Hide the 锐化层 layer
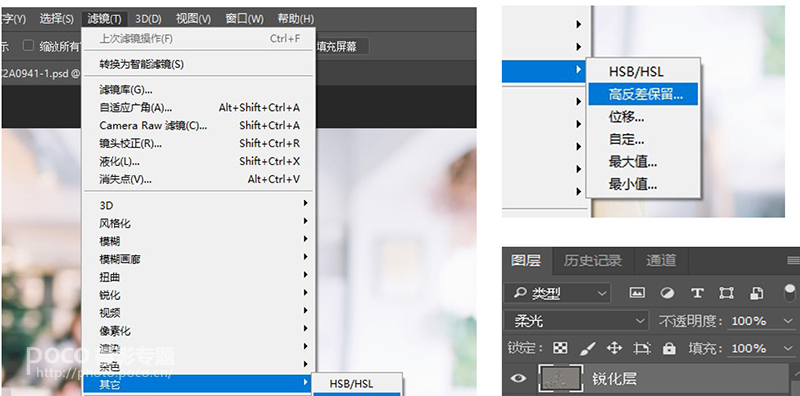 click(x=518, y=378)
